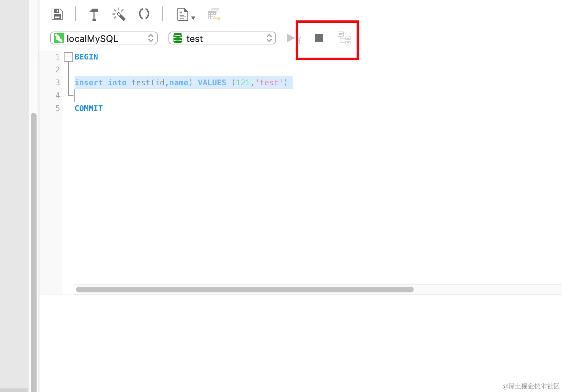This screenshot has height=392, width=562.
Task: Click the COMMIT keyword on line 5
Action: coord(89,108)
